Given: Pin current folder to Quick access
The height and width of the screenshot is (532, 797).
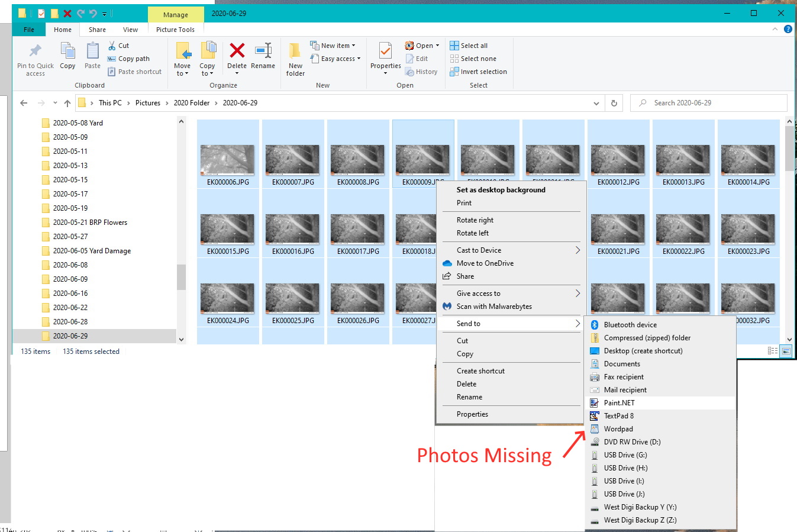Looking at the screenshot, I should pyautogui.click(x=34, y=57).
